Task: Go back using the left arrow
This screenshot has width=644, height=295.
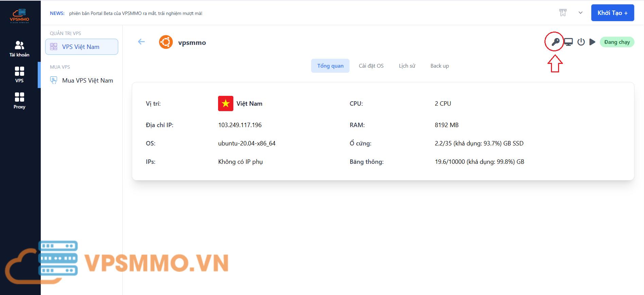Action: coord(141,42)
